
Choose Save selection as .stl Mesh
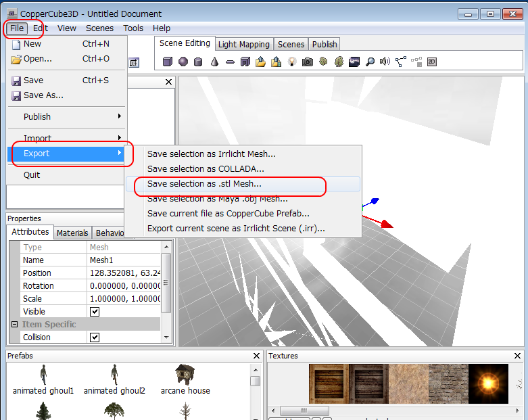point(243,184)
